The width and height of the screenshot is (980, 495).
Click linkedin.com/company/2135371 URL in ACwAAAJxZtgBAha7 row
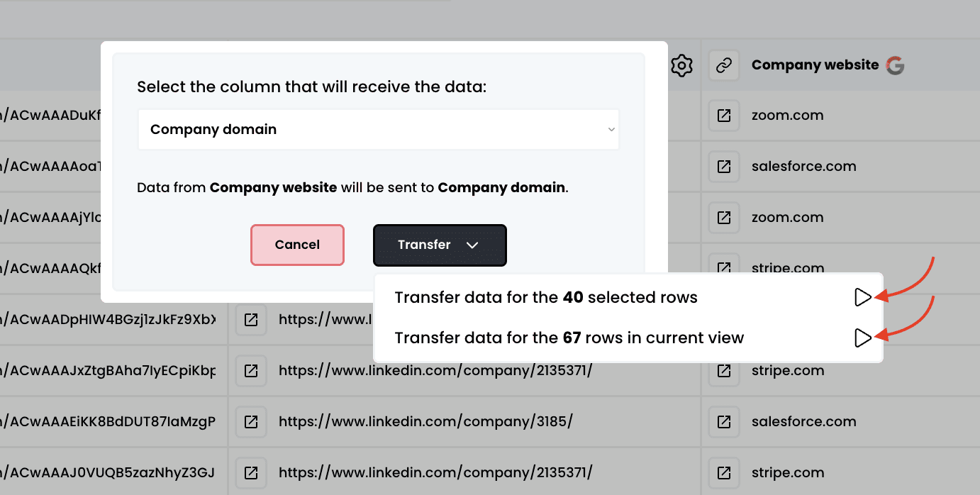pos(435,371)
